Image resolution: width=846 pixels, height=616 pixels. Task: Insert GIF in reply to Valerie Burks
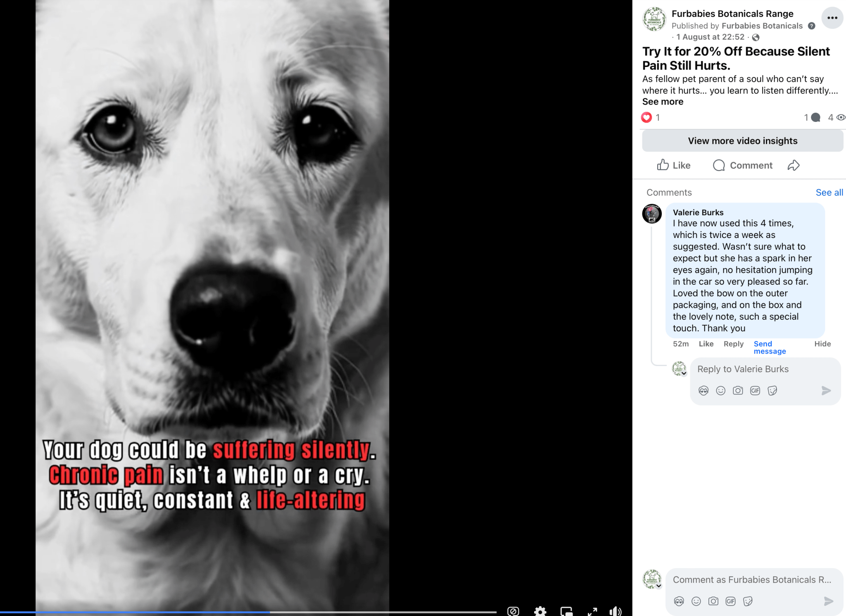[x=755, y=390]
